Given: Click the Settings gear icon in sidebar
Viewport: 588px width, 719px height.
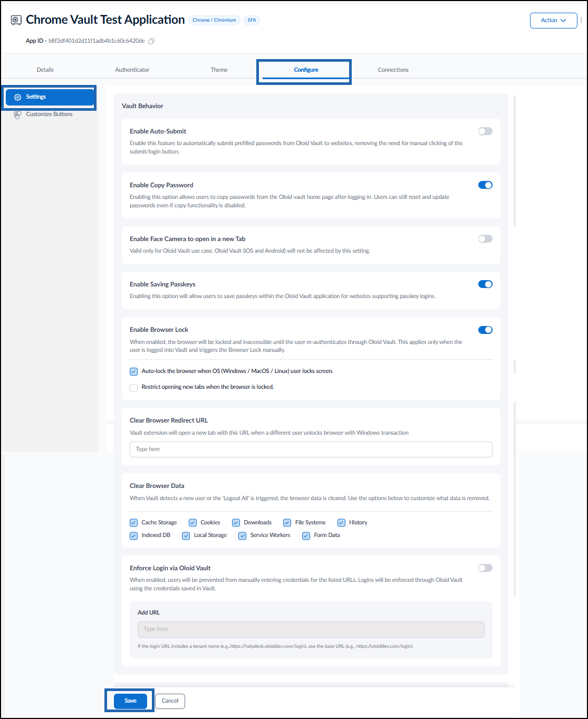Looking at the screenshot, I should point(17,97).
